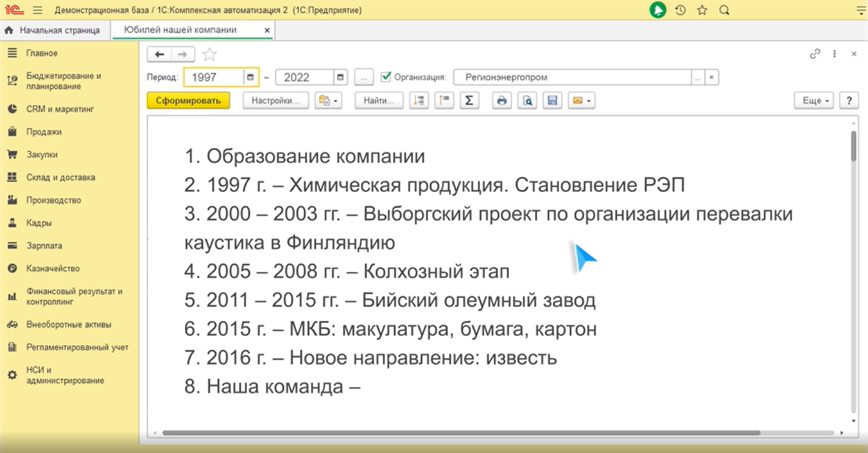
Task: Open the Настройки... dialog
Action: tap(275, 100)
